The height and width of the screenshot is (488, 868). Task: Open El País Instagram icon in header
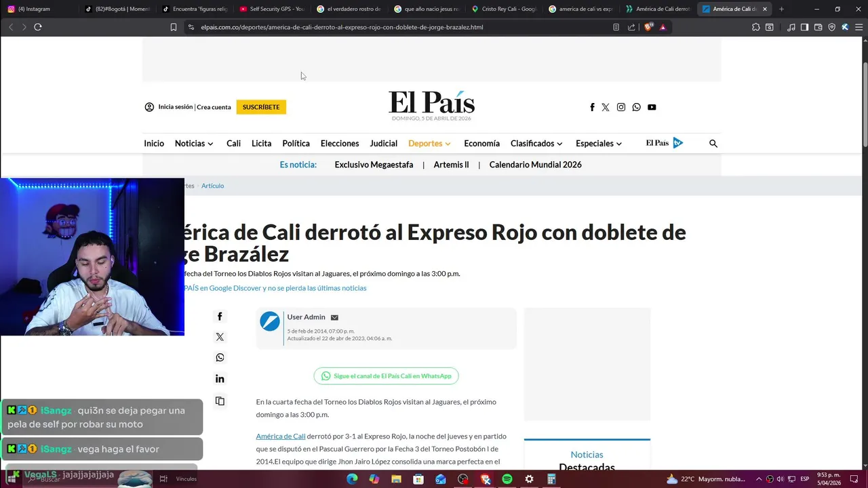pyautogui.click(x=621, y=107)
